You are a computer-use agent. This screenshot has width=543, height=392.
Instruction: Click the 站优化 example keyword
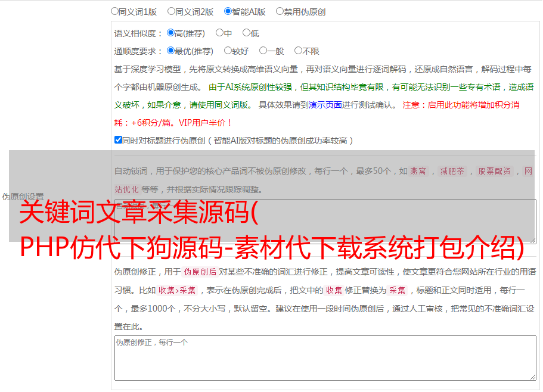pos(127,189)
